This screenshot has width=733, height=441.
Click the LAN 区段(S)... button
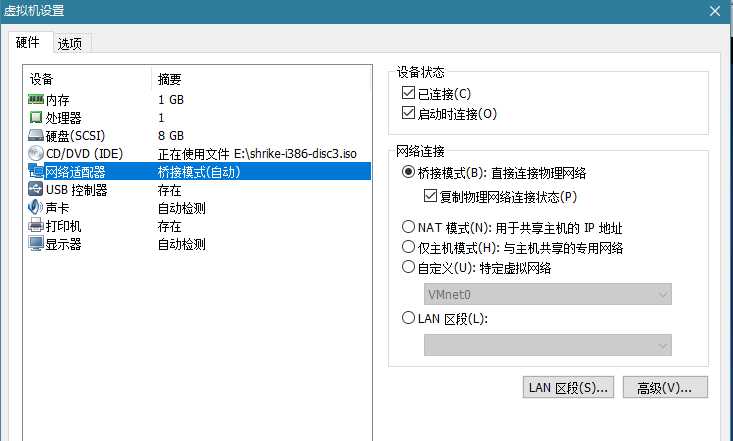568,388
